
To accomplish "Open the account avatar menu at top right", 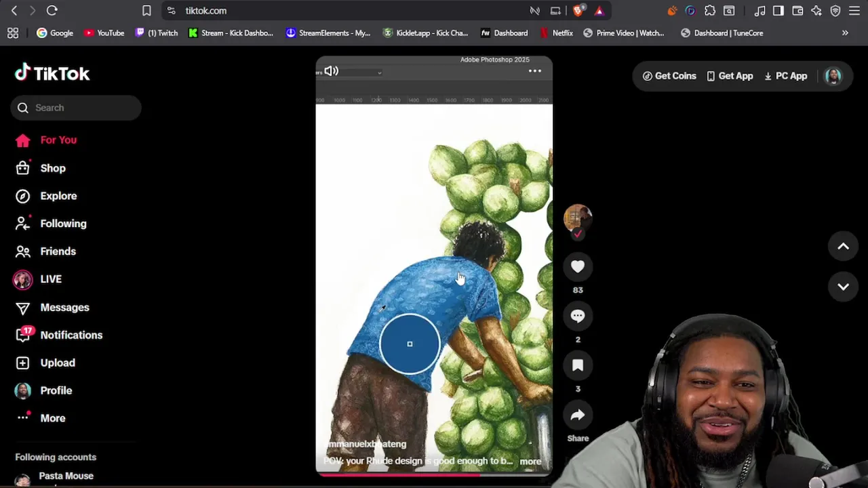I will coord(833,76).
